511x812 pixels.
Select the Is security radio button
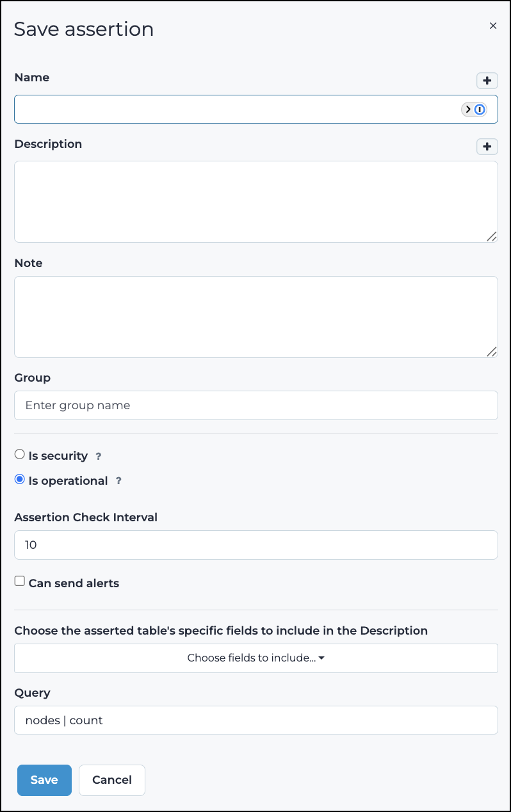(x=19, y=453)
